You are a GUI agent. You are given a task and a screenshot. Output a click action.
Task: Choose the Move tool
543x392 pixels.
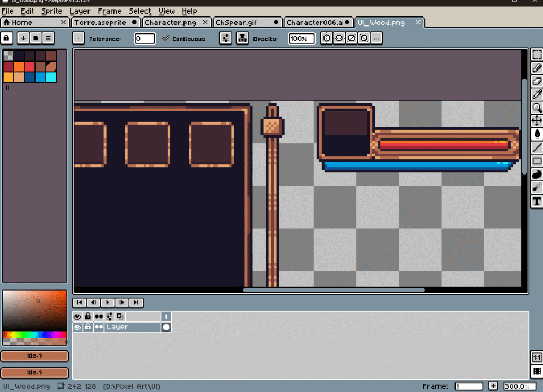point(537,121)
